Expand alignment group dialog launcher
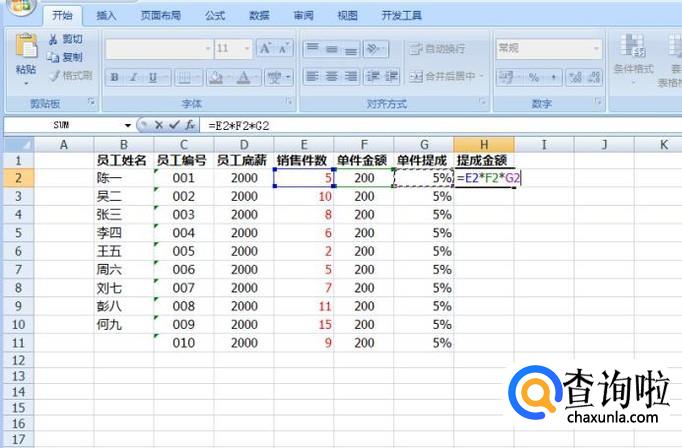The image size is (682, 448). click(x=482, y=102)
